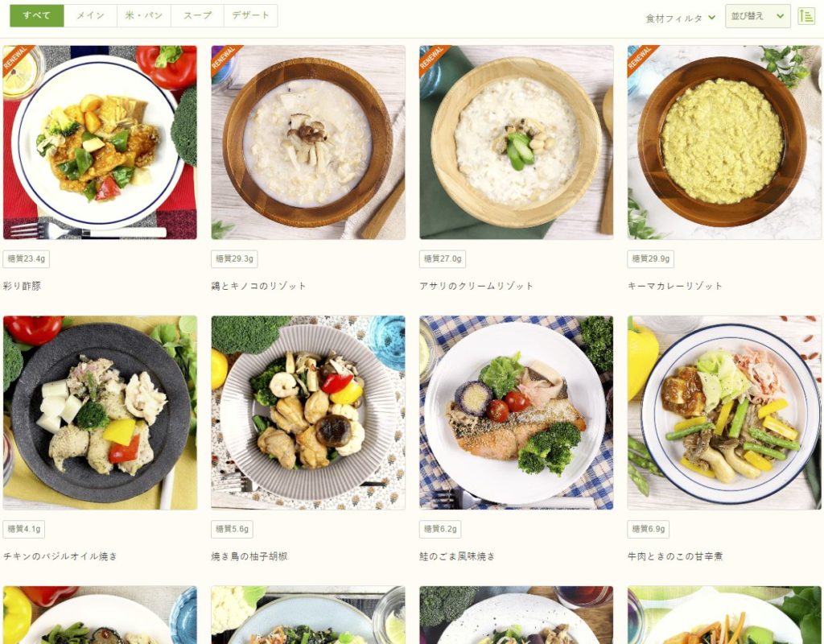Click the 焼き鳥の柚子胡椒 title link
This screenshot has height=644, width=824.
pos(249,556)
